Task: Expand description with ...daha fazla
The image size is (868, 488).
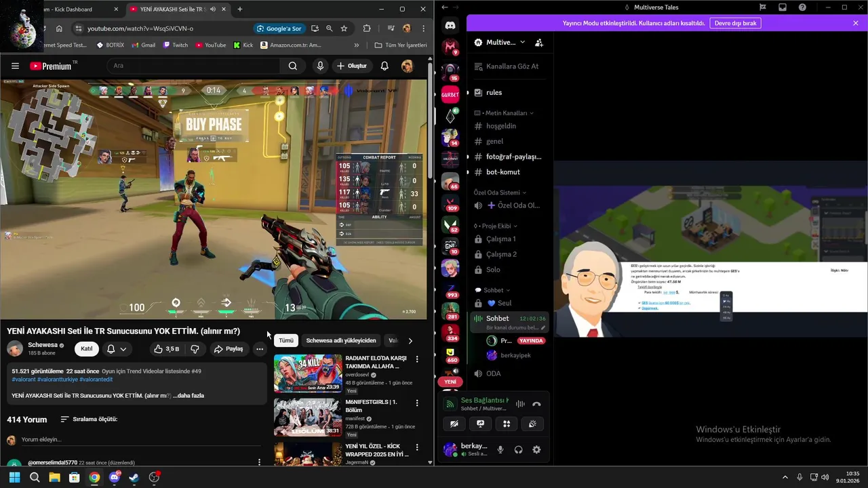Action: click(189, 396)
